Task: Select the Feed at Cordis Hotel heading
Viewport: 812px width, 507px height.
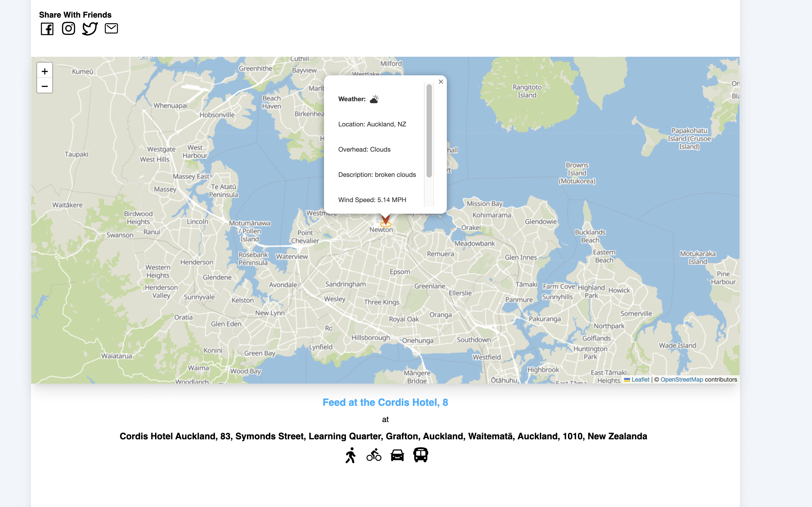Action: [385, 402]
